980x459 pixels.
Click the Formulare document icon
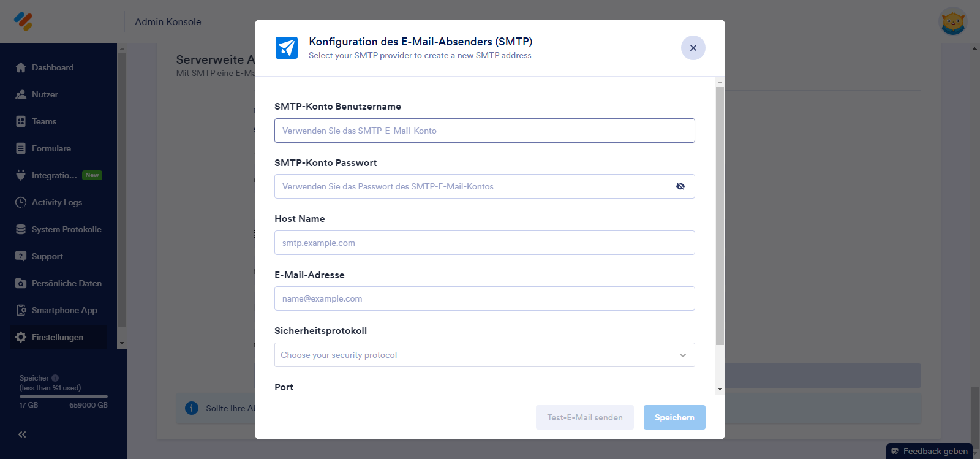(x=21, y=148)
